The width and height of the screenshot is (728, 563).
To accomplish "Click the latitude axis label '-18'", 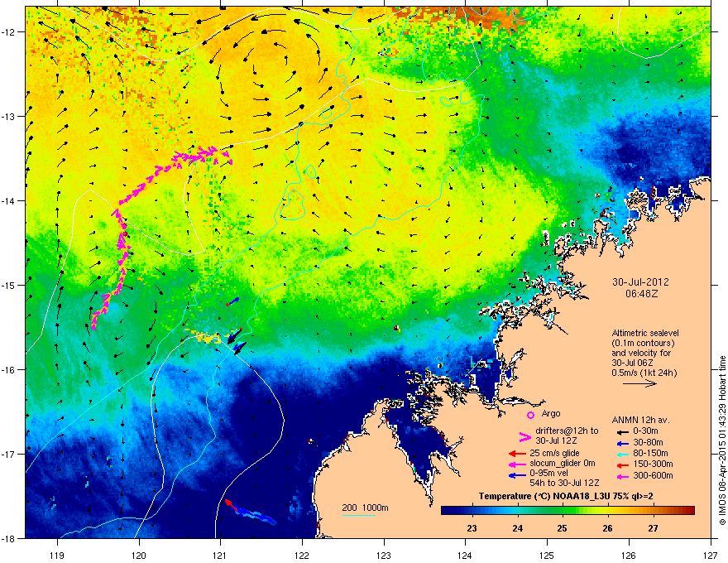I will [8, 538].
